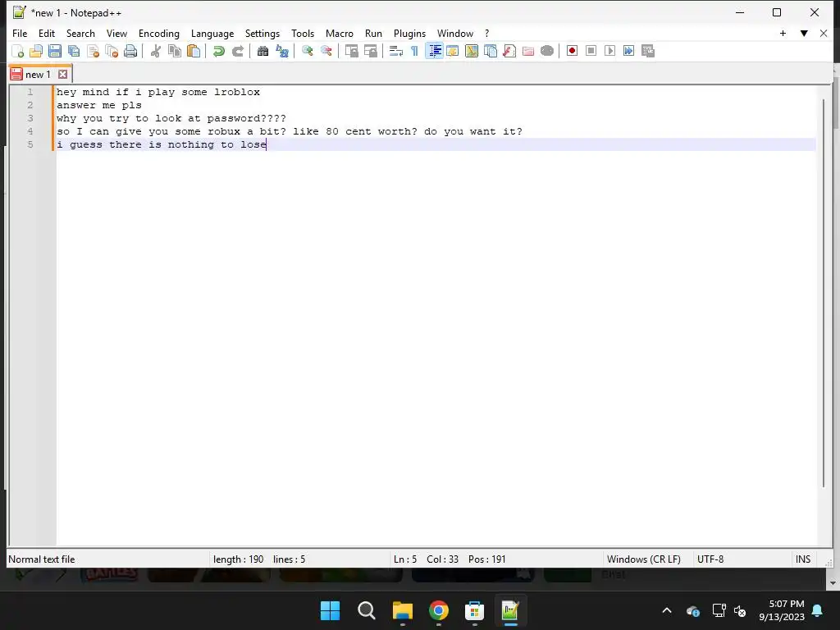The width and height of the screenshot is (840, 630).
Task: Undo the last edit with the green arrow
Action: [x=218, y=52]
